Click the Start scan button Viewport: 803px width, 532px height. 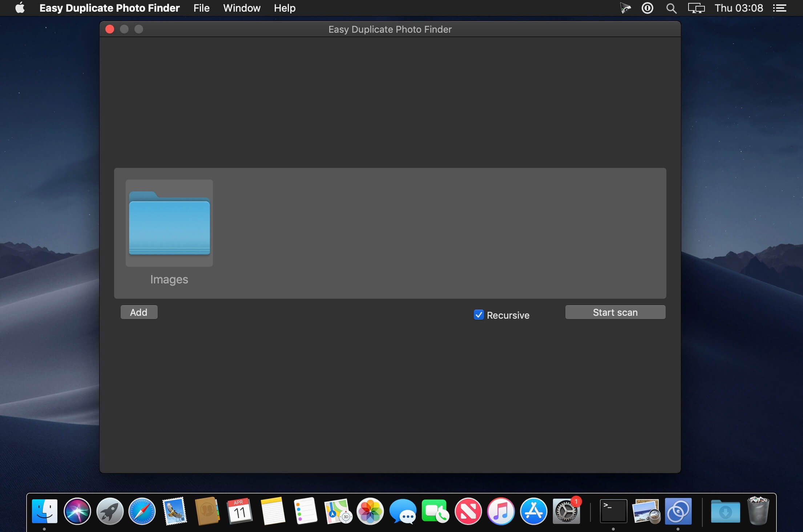click(x=615, y=312)
